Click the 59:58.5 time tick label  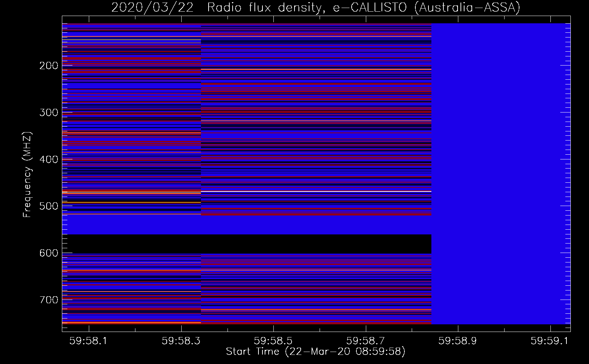[x=273, y=341]
